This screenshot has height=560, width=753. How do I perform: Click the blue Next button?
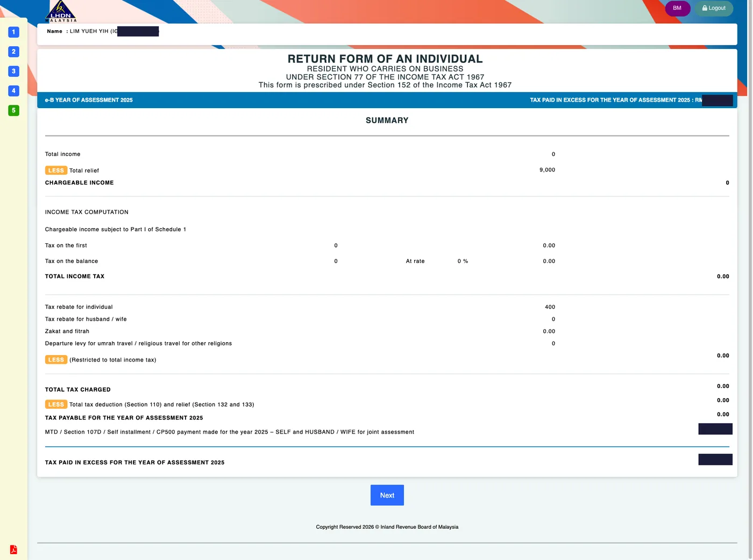tap(387, 495)
